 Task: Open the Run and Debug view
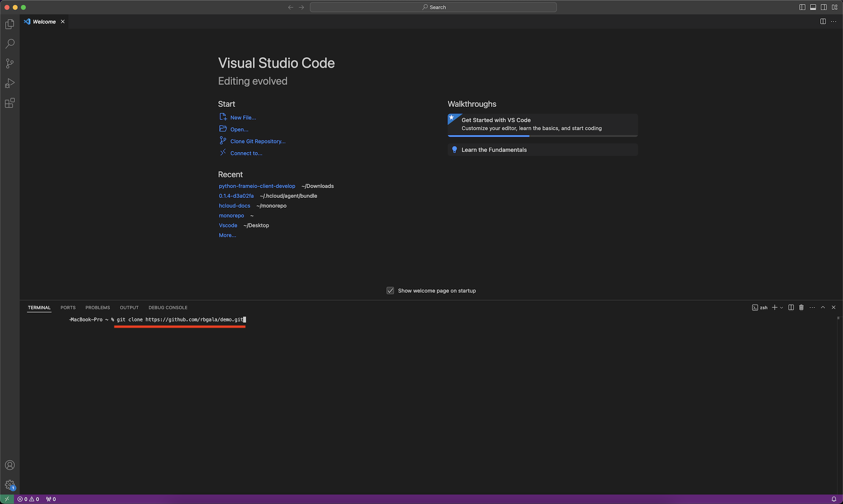(x=10, y=84)
